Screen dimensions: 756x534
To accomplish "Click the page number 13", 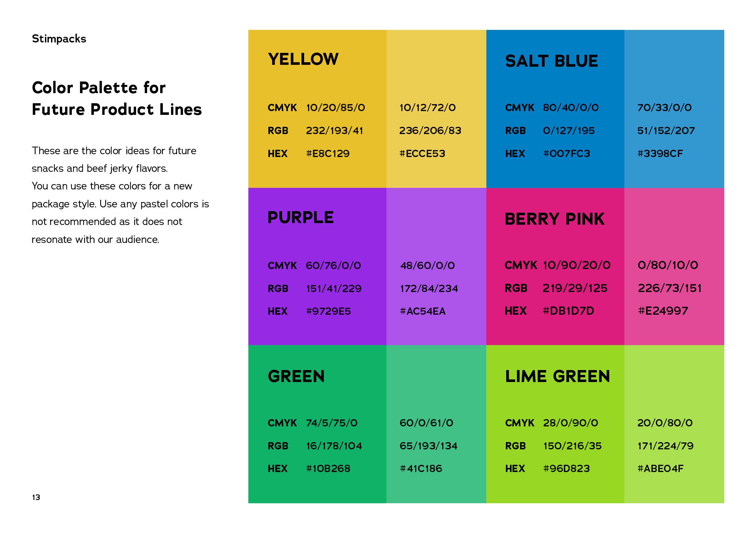I will pos(36,497).
